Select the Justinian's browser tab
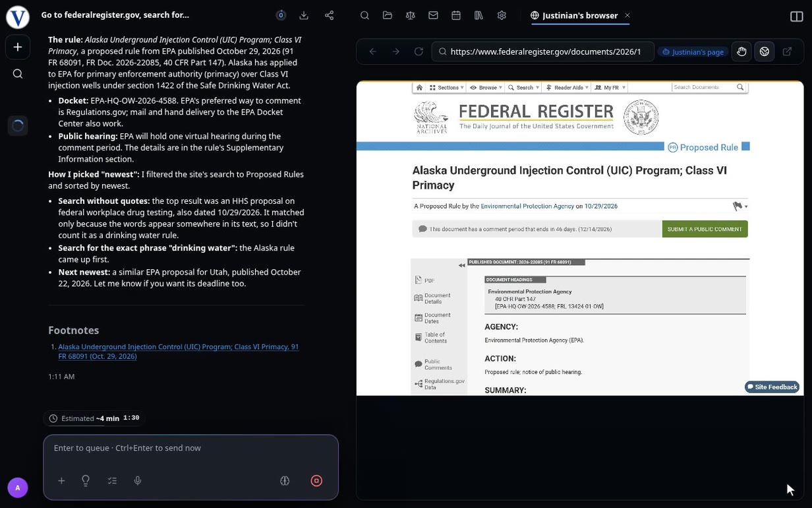 (x=580, y=15)
